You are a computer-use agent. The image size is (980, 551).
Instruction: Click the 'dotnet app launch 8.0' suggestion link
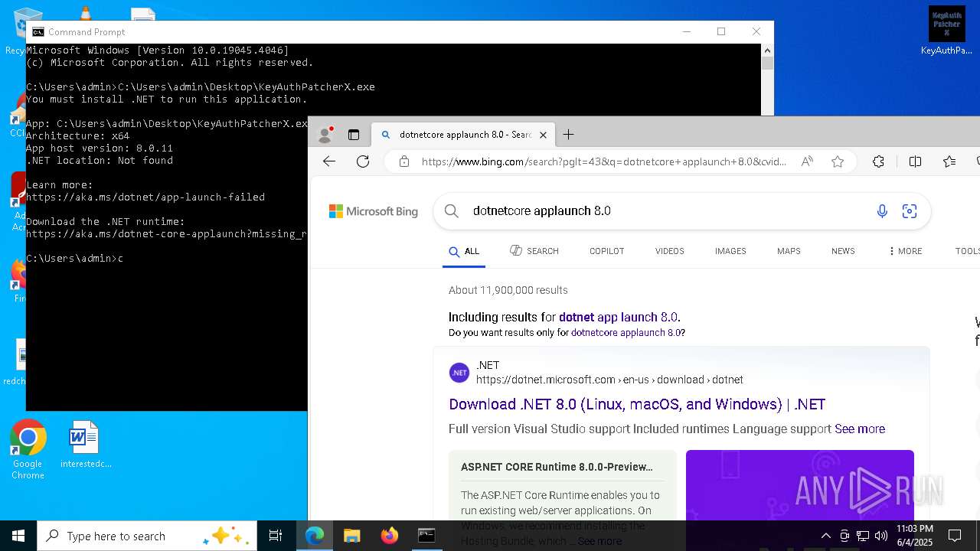(x=618, y=317)
